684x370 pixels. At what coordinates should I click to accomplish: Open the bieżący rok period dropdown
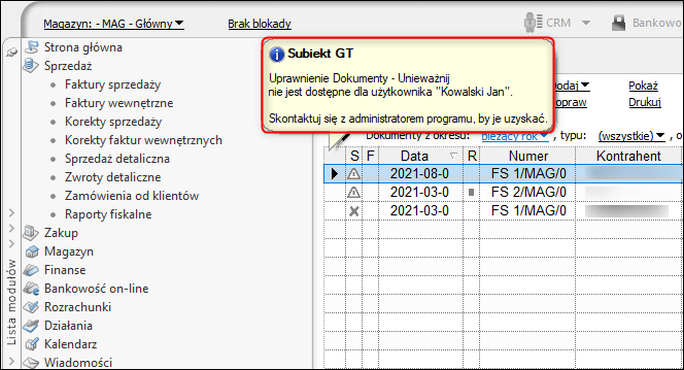(515, 136)
